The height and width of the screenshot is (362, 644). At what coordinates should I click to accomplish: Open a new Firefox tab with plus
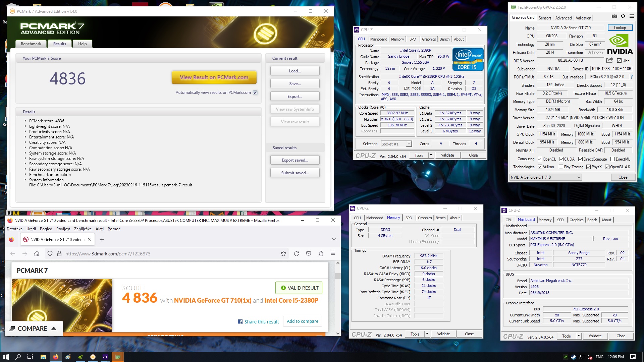tap(102, 239)
